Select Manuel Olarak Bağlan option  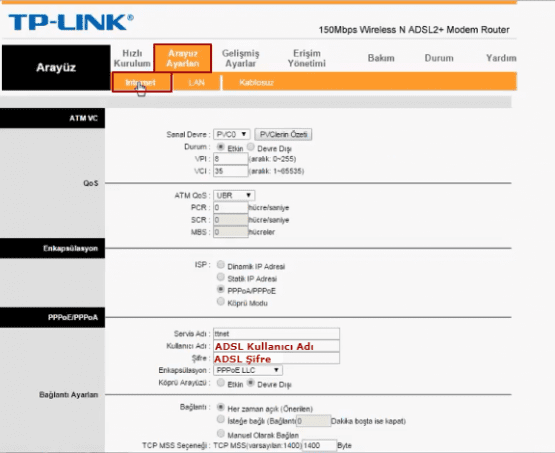coord(221,433)
